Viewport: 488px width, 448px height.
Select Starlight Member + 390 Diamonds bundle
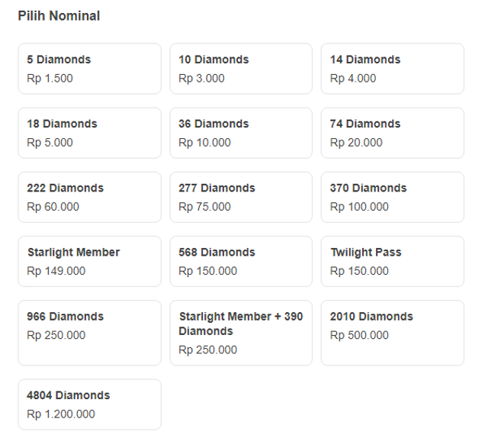click(241, 333)
